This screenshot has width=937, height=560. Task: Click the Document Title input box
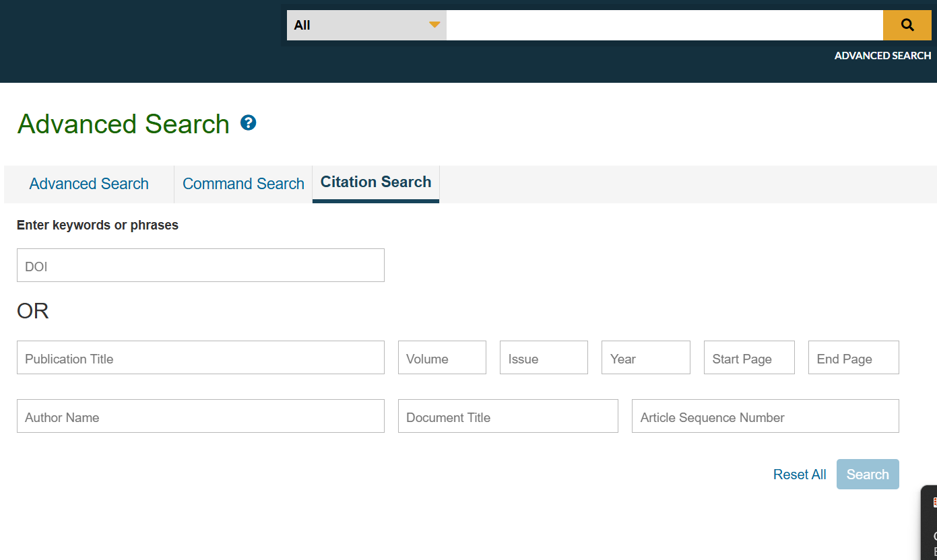point(508,416)
